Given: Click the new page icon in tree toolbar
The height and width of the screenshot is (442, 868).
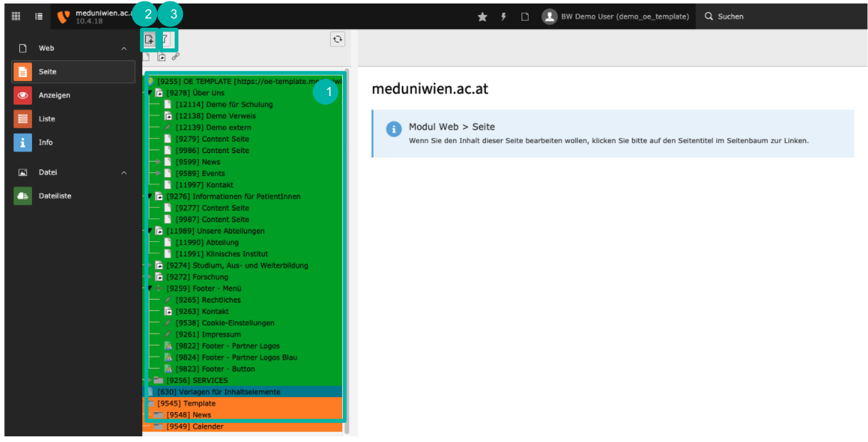Looking at the screenshot, I should [x=149, y=39].
